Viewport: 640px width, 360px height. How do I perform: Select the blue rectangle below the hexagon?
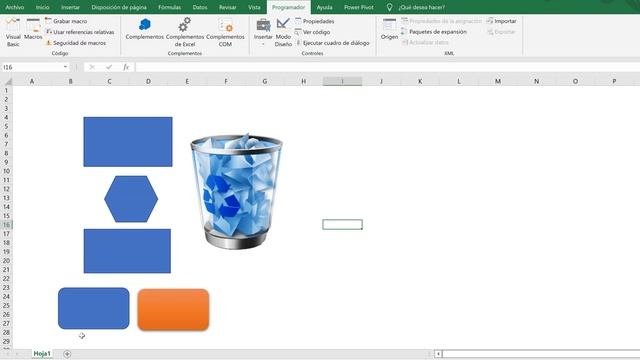coord(127,251)
